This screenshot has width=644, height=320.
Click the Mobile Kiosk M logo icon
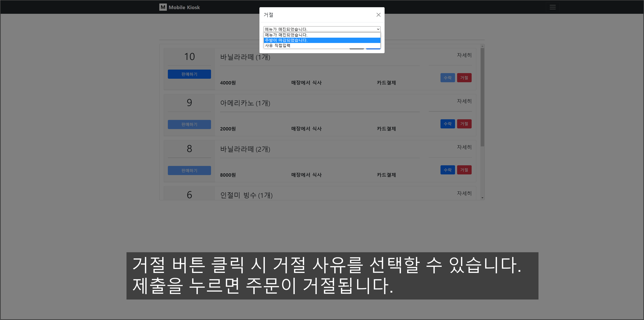coord(163,7)
